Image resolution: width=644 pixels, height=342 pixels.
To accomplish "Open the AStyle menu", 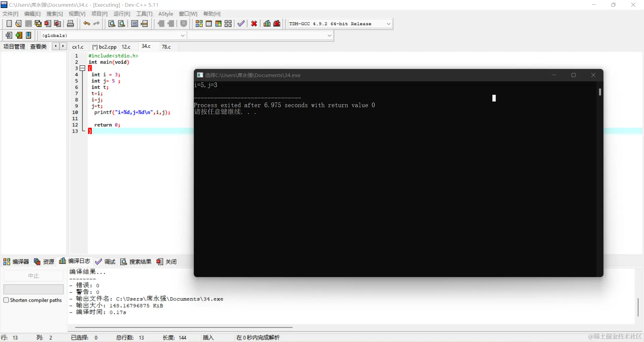I will 166,14.
